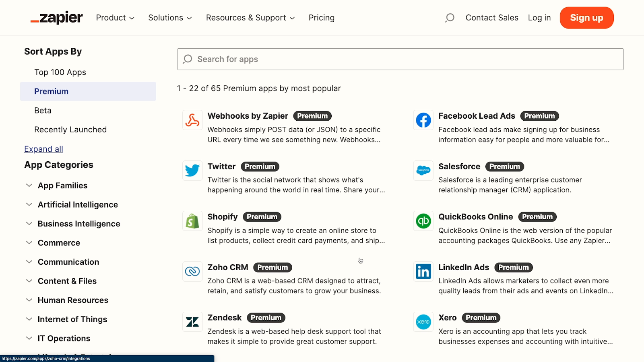
Task: Click Premium badge next to Xero
Action: click(x=481, y=318)
